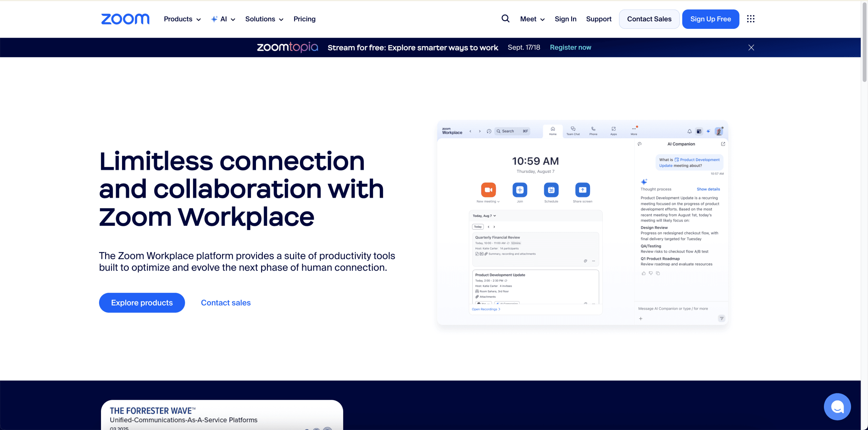Click thumbs down on AI response

651,273
